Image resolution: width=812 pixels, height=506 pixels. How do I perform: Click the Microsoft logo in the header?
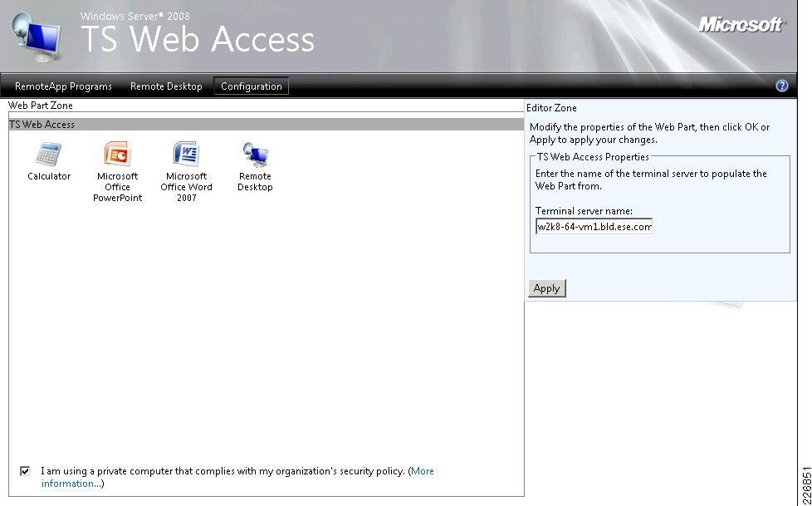741,24
